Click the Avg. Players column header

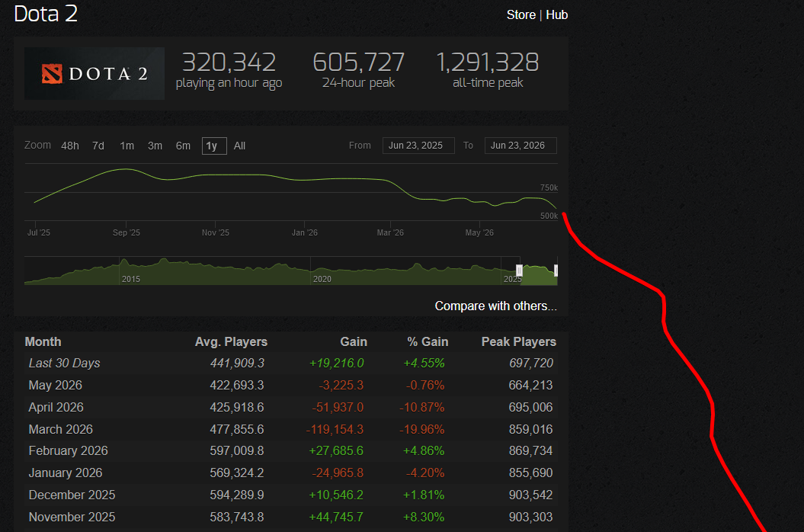231,341
